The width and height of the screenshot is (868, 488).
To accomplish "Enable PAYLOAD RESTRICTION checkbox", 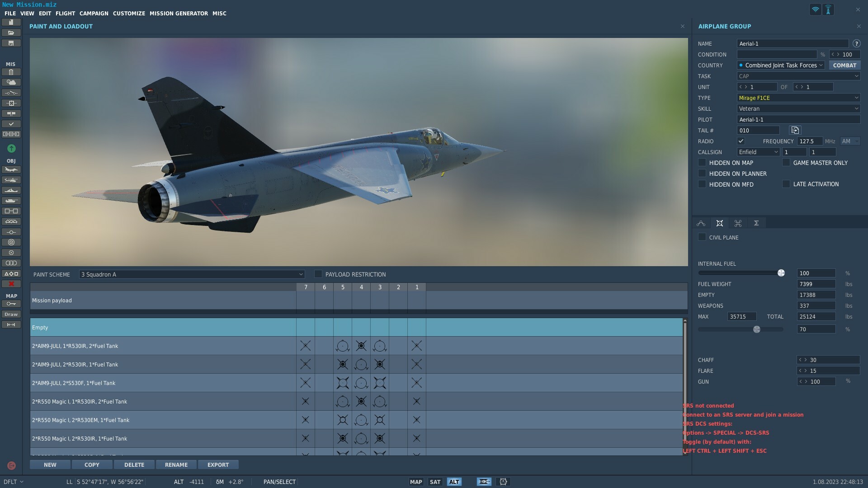I will (318, 274).
